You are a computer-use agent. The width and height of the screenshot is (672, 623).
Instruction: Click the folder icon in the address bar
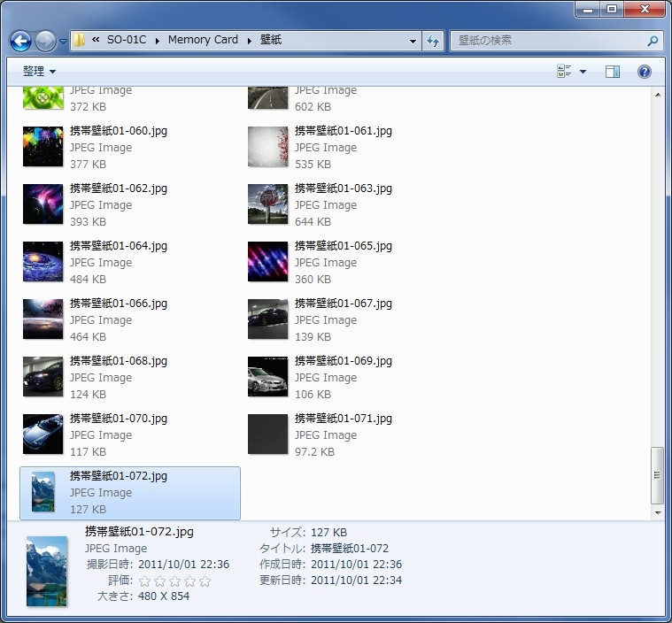[x=79, y=41]
